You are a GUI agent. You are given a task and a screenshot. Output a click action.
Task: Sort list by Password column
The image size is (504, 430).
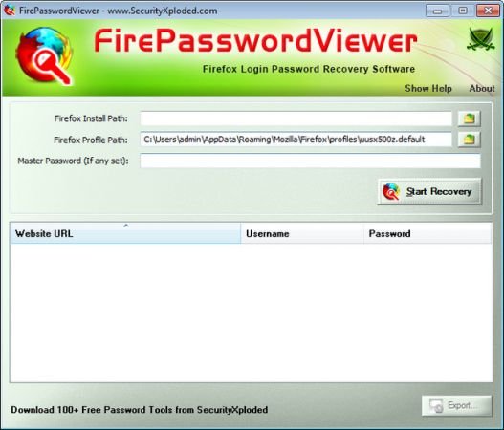pos(427,233)
